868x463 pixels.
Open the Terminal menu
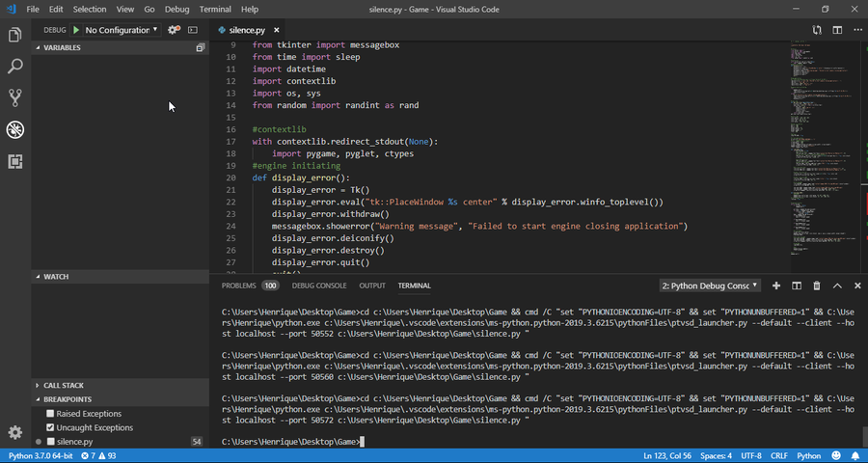pos(215,10)
